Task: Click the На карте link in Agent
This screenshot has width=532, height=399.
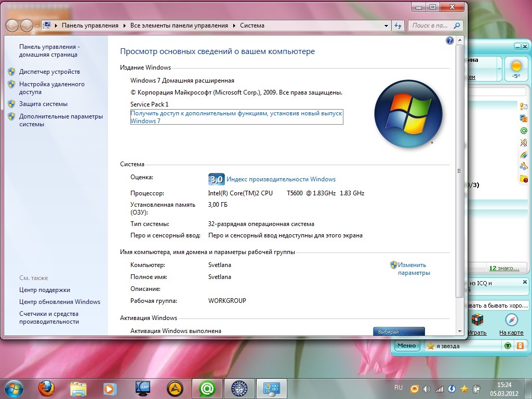Action: pyautogui.click(x=511, y=332)
